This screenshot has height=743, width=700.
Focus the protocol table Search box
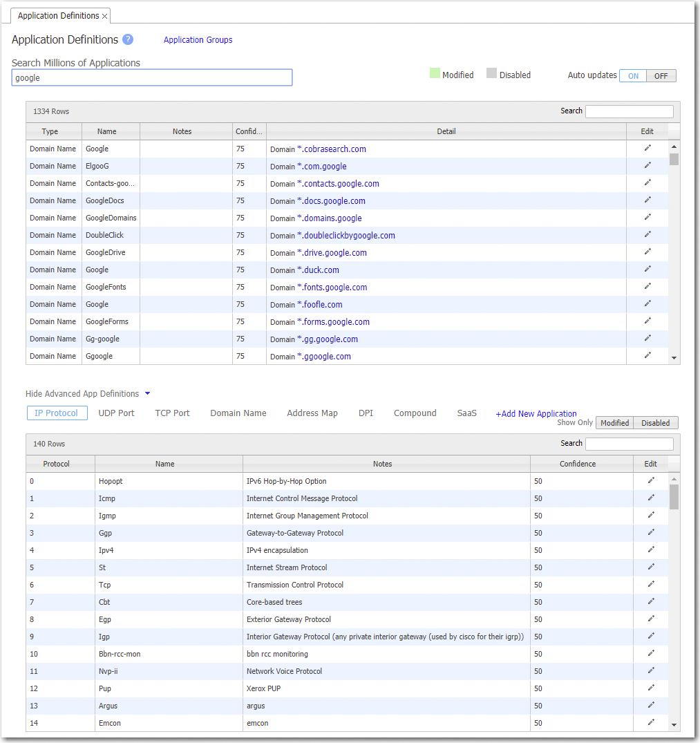pyautogui.click(x=629, y=444)
